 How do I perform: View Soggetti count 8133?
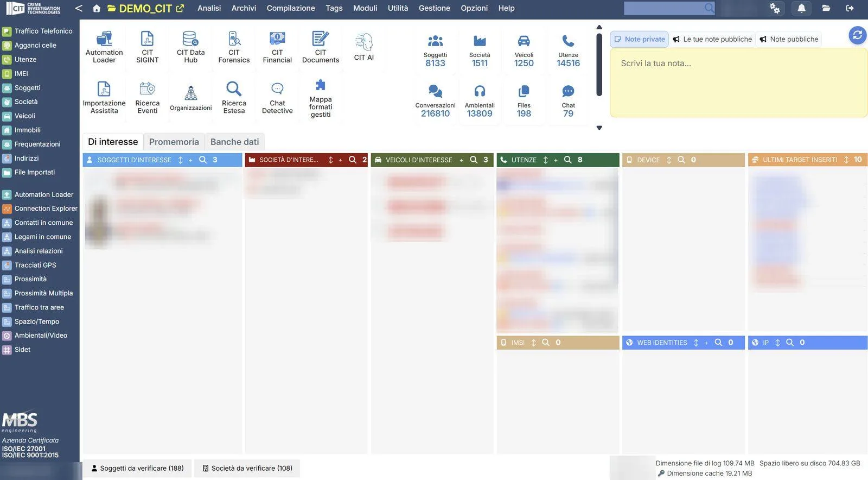[x=435, y=51]
